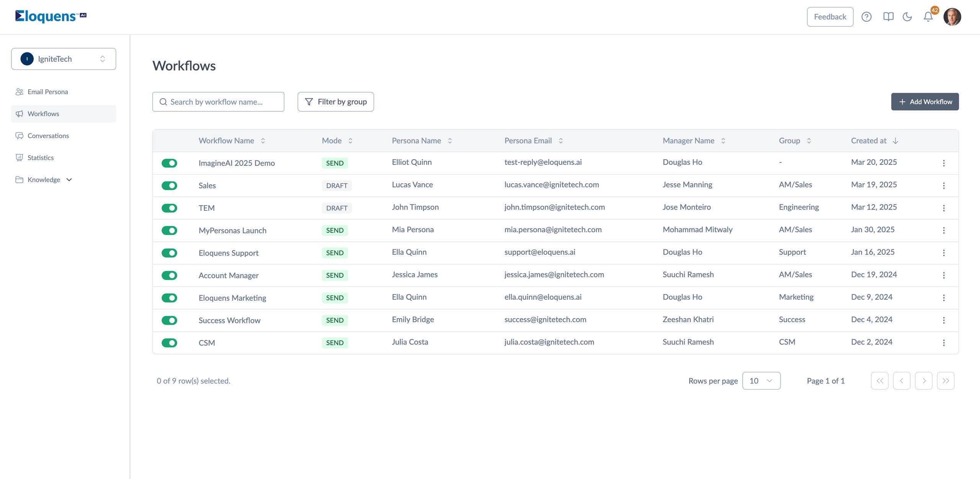Open Rows per page dropdown
The width and height of the screenshot is (980, 479).
point(761,381)
